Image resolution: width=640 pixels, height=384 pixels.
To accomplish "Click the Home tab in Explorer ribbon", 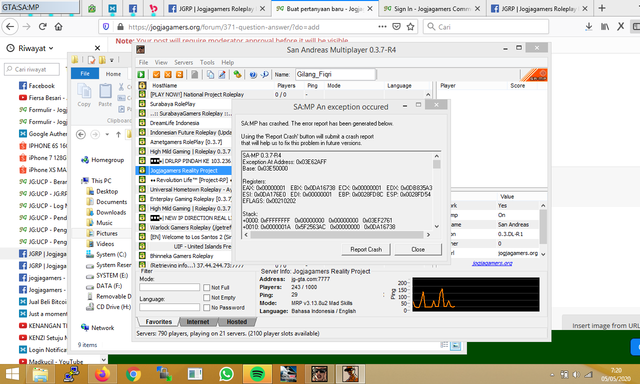I will click(x=113, y=74).
